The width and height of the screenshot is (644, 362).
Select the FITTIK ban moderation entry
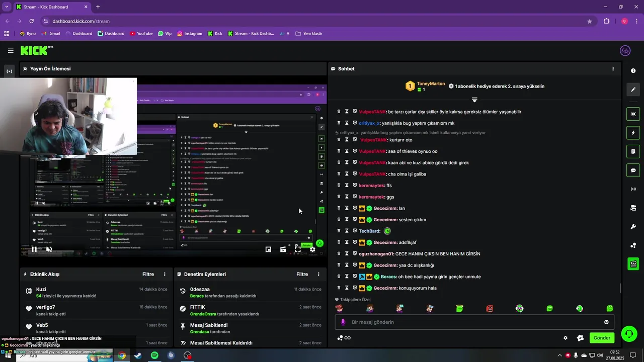[x=250, y=310]
